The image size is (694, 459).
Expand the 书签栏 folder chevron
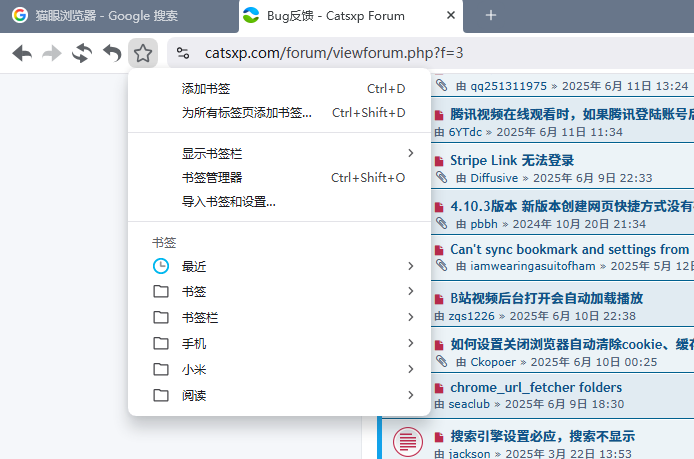411,317
